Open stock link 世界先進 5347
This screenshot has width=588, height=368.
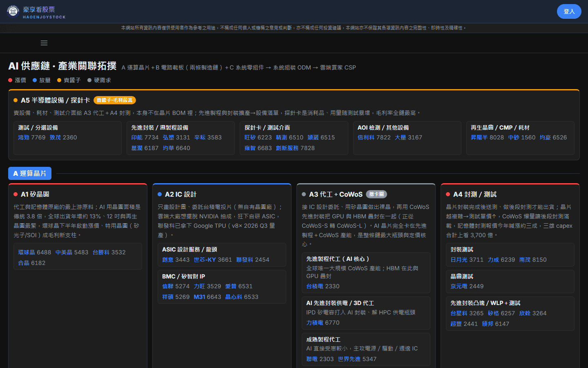coord(357,359)
